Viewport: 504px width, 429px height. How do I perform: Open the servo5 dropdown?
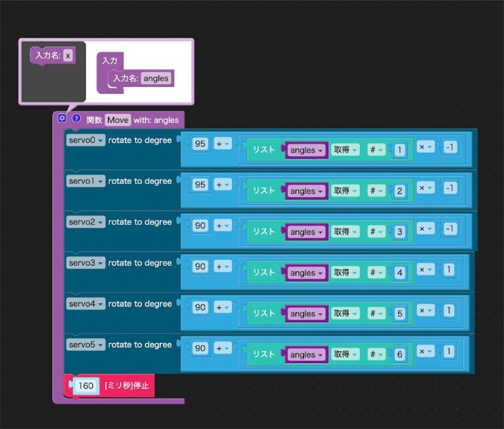point(86,344)
